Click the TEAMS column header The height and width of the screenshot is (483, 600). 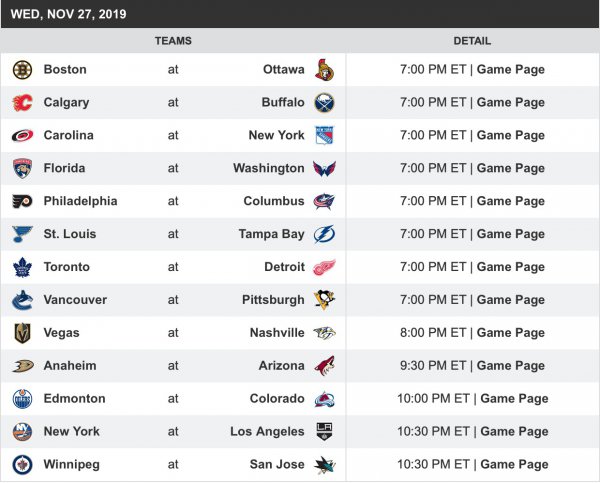pos(173,41)
